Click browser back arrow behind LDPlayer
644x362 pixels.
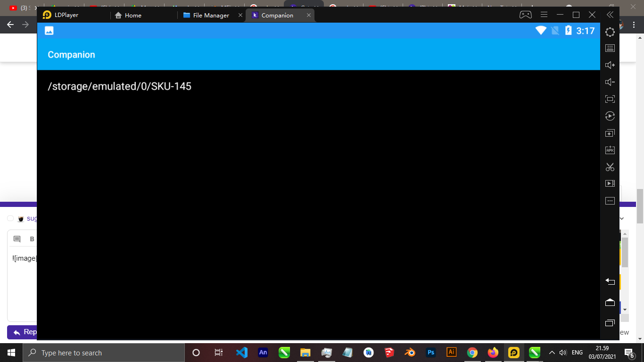tap(10, 24)
